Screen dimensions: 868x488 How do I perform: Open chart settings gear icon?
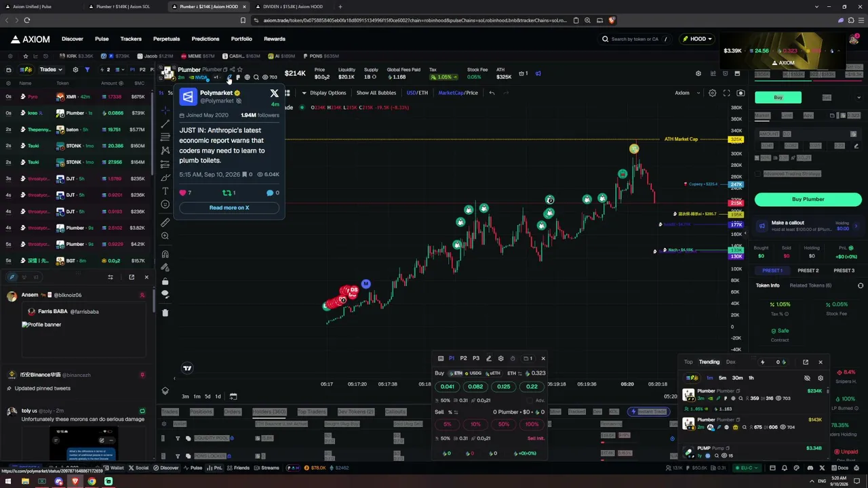pyautogui.click(x=712, y=93)
